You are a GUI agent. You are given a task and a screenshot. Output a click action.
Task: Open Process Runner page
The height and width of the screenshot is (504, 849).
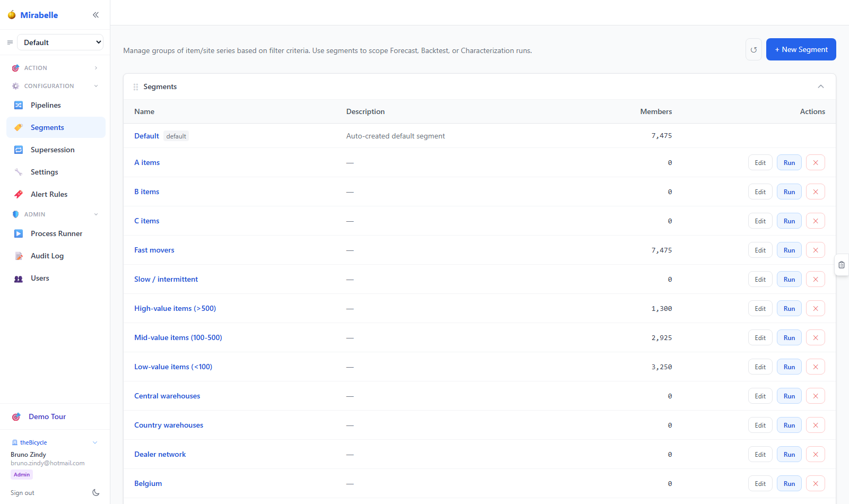(x=56, y=233)
